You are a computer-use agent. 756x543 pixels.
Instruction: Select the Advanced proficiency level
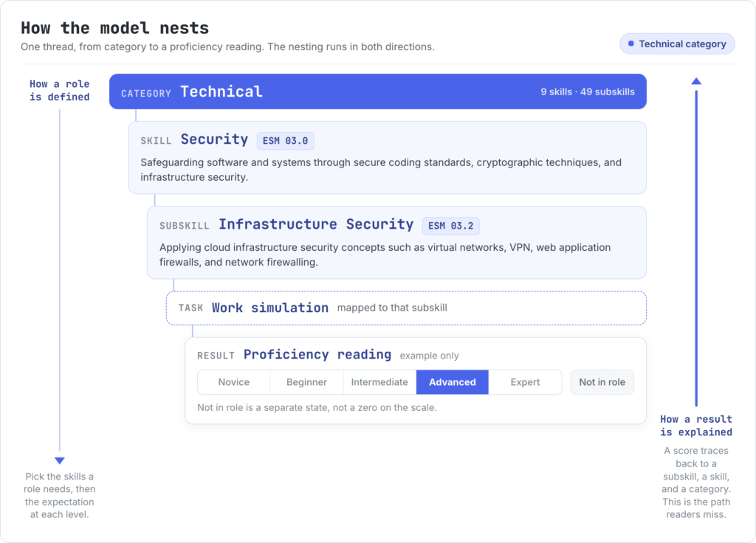pos(453,382)
